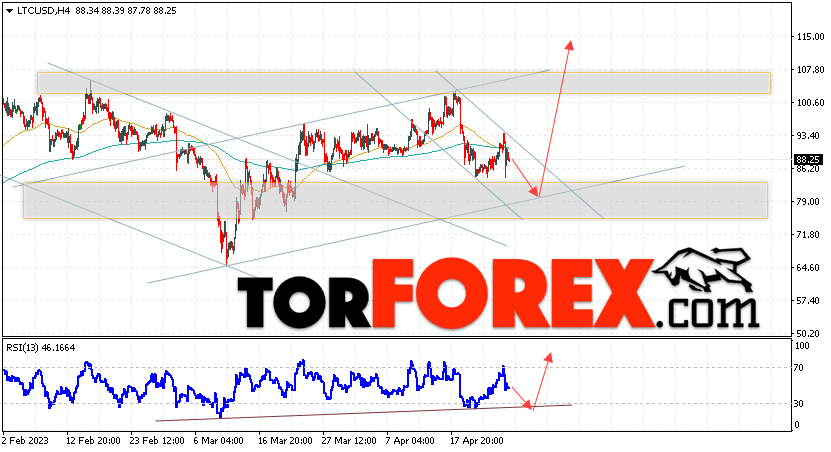
Task: Click the current price tag 88.25
Action: click(808, 159)
